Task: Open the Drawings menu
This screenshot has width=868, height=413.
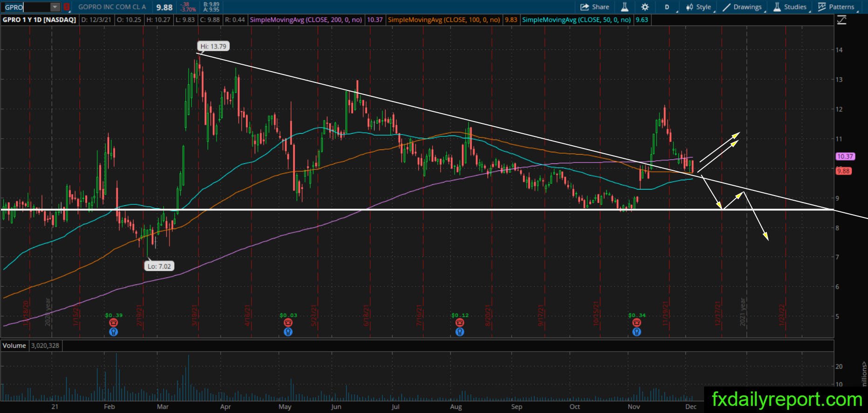Action: tap(743, 7)
